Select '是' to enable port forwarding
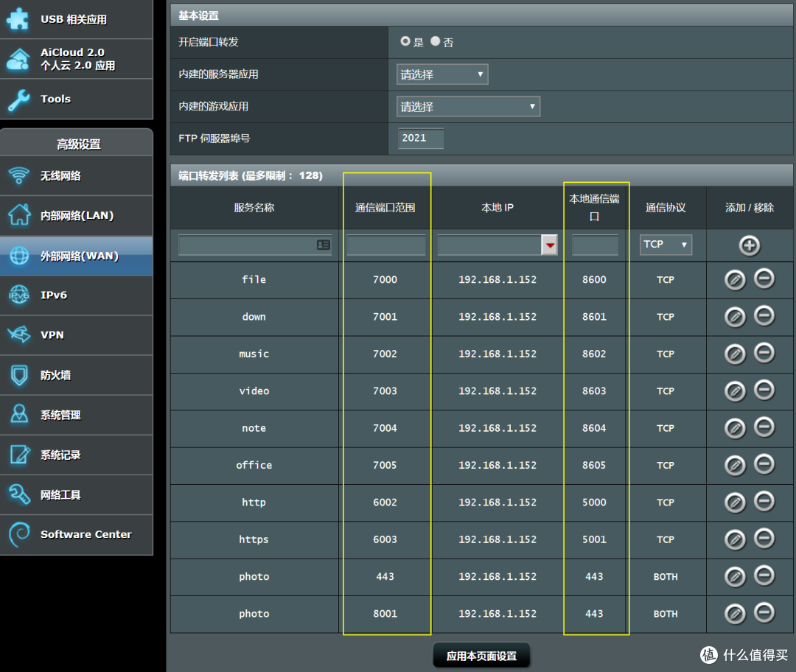796x672 pixels. point(405,42)
